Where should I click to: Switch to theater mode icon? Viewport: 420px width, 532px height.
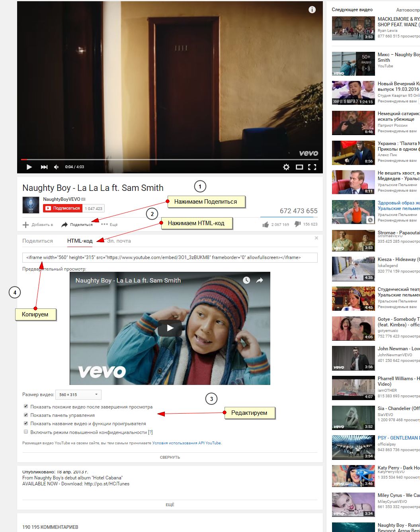pyautogui.click(x=299, y=167)
